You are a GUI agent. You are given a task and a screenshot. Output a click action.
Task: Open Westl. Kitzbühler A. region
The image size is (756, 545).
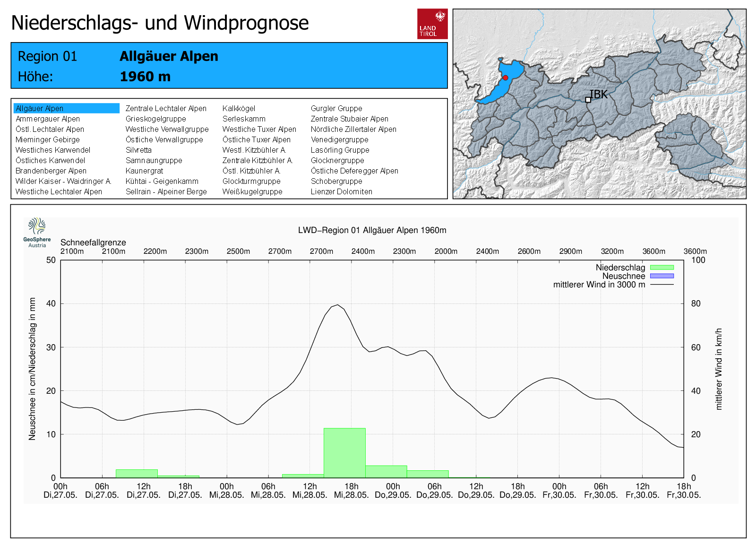point(254,150)
